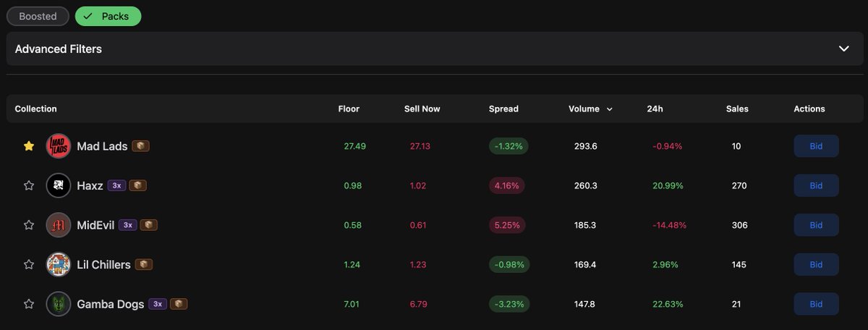The width and height of the screenshot is (868, 330).
Task: Click the 306 sales count
Action: tap(739, 225)
